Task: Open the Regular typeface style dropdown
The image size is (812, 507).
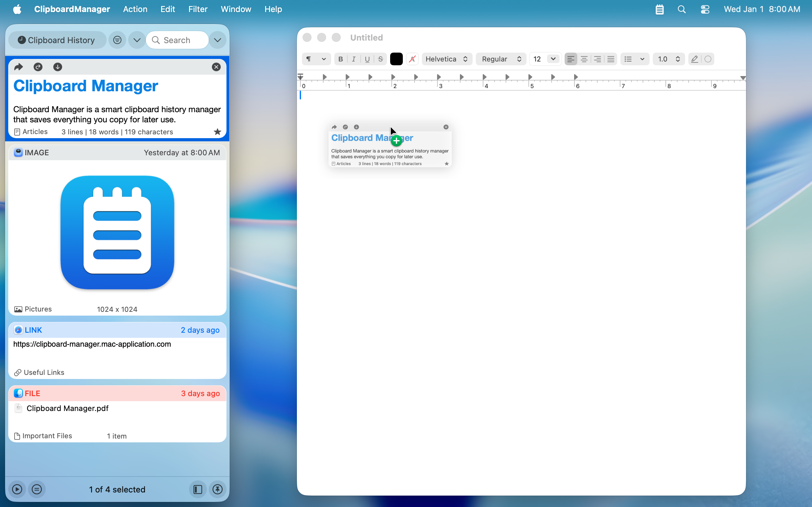Action: point(501,59)
